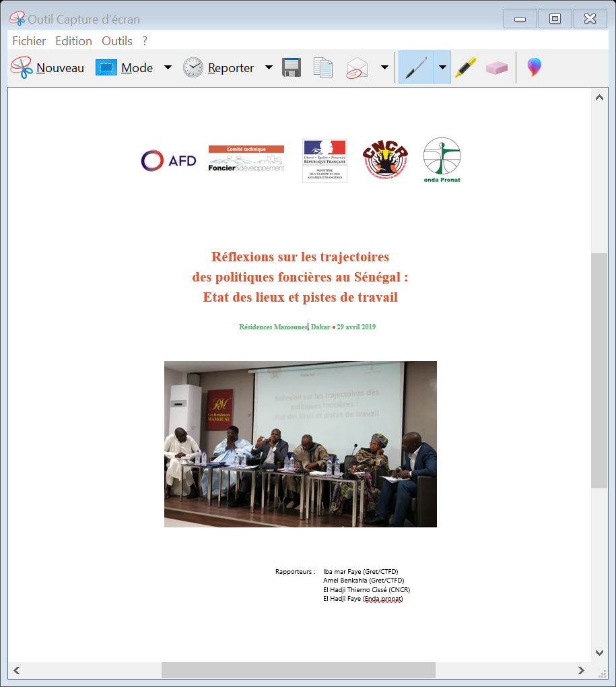Copy capture using the copy icon
This screenshot has height=687, width=616.
coord(323,67)
